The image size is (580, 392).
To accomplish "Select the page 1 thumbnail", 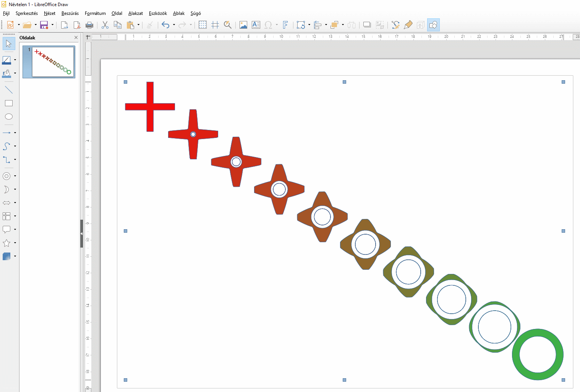I will [53, 62].
